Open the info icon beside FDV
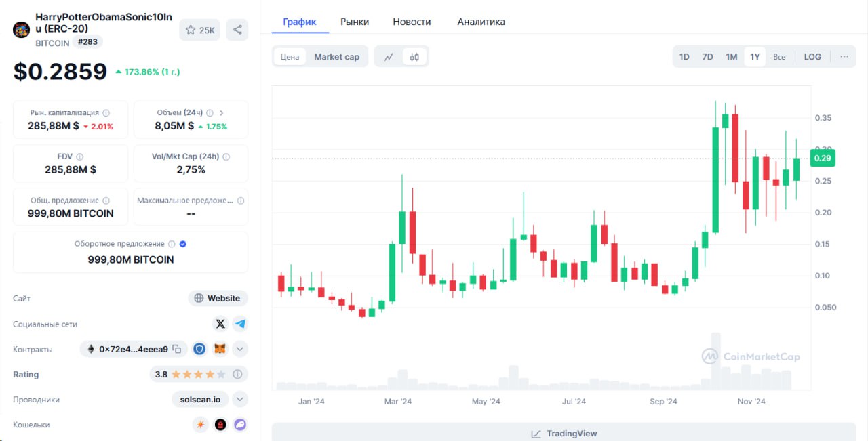This screenshot has width=868, height=441. [x=80, y=156]
